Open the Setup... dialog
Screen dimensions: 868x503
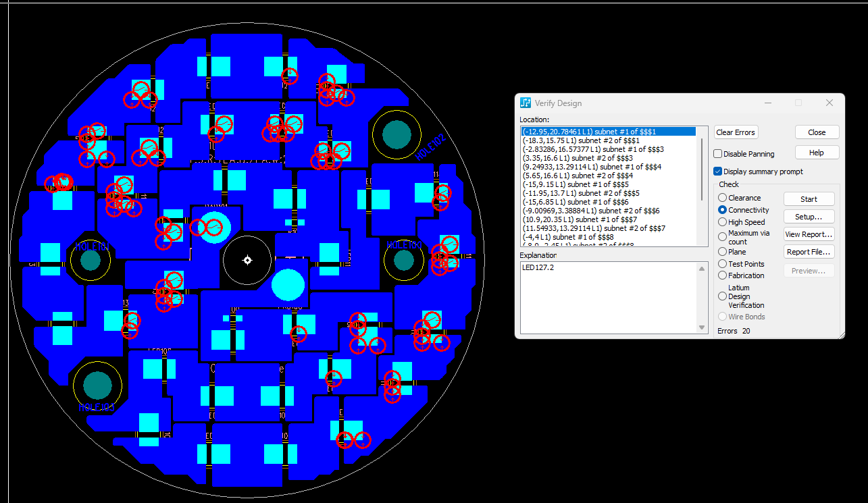point(809,217)
